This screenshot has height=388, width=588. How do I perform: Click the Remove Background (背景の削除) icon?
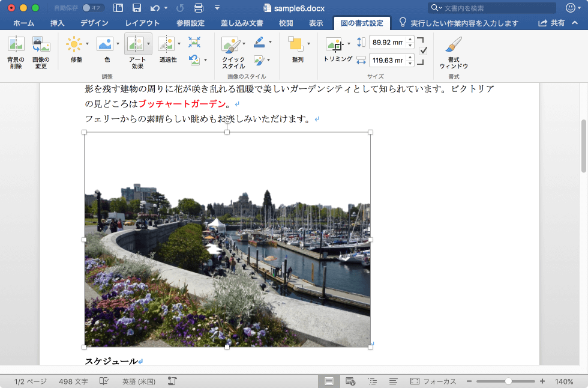[16, 46]
